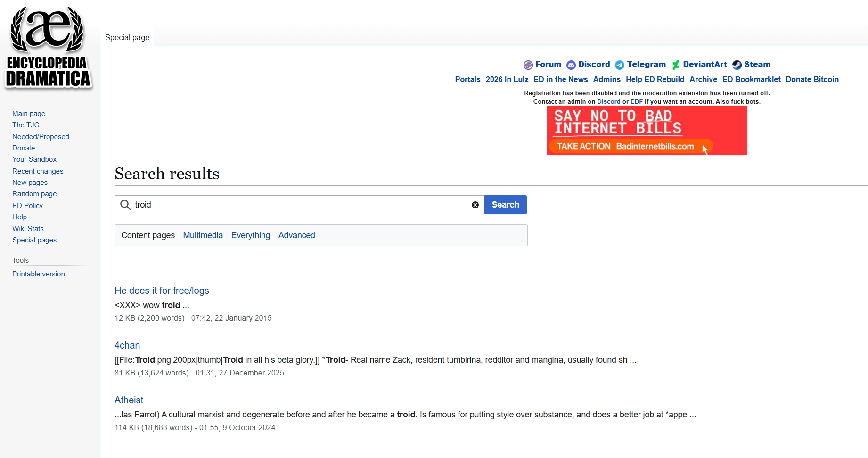
Task: Click the text '81 KB (13,624 words)'
Action: click(152, 373)
